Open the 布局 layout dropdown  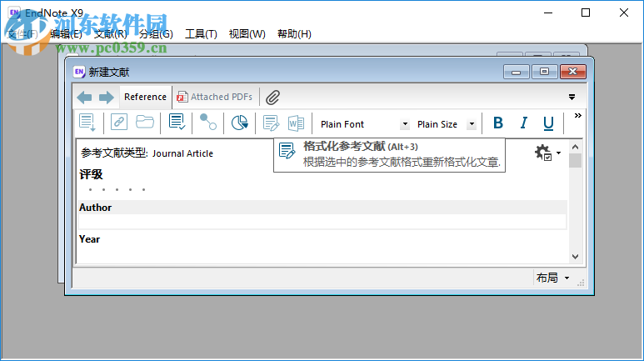point(553,278)
